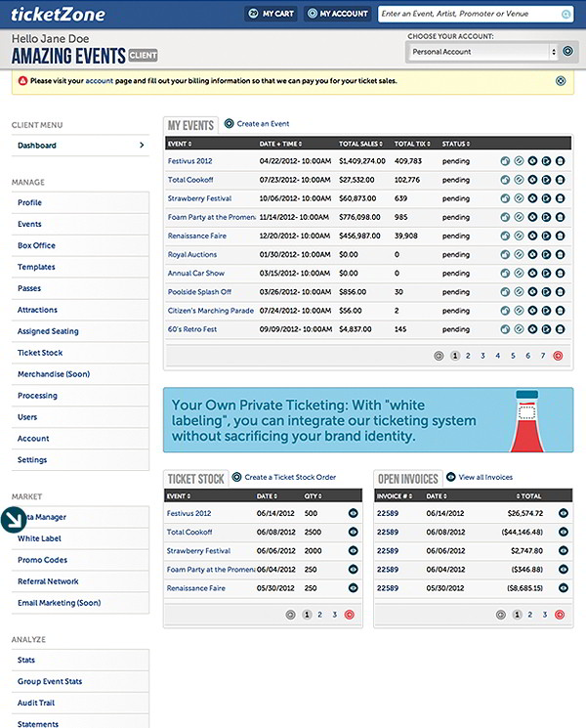
Task: Open invoice dated 06/14/2012 via view icon
Action: tap(564, 513)
